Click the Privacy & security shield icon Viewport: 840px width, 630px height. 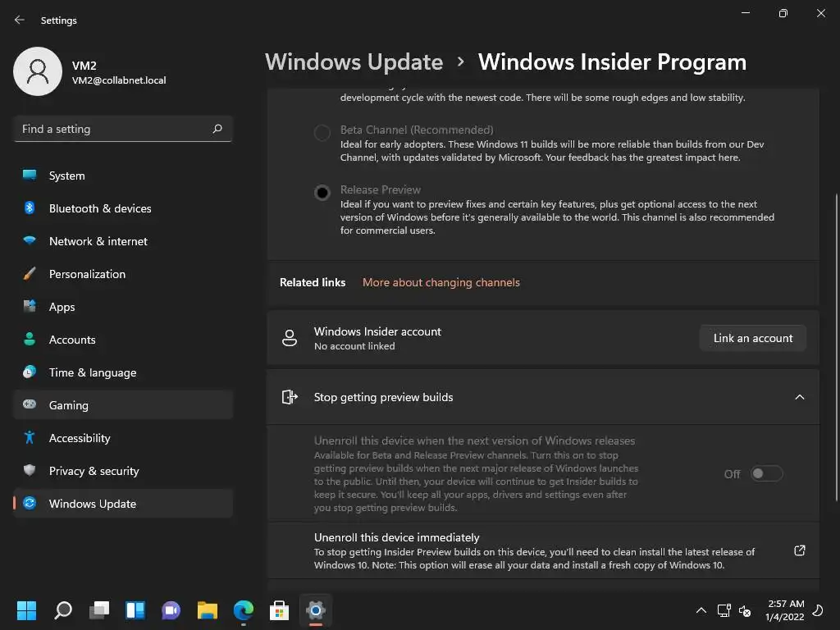click(30, 470)
